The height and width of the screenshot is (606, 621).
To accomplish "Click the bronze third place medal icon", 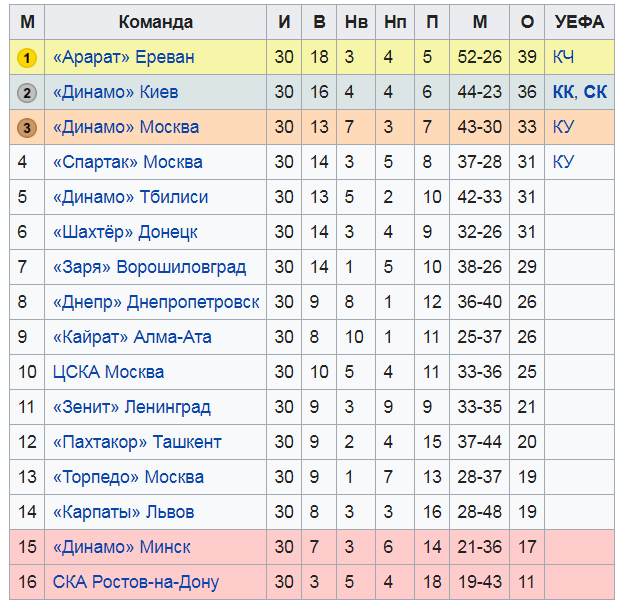I will 27,128.
